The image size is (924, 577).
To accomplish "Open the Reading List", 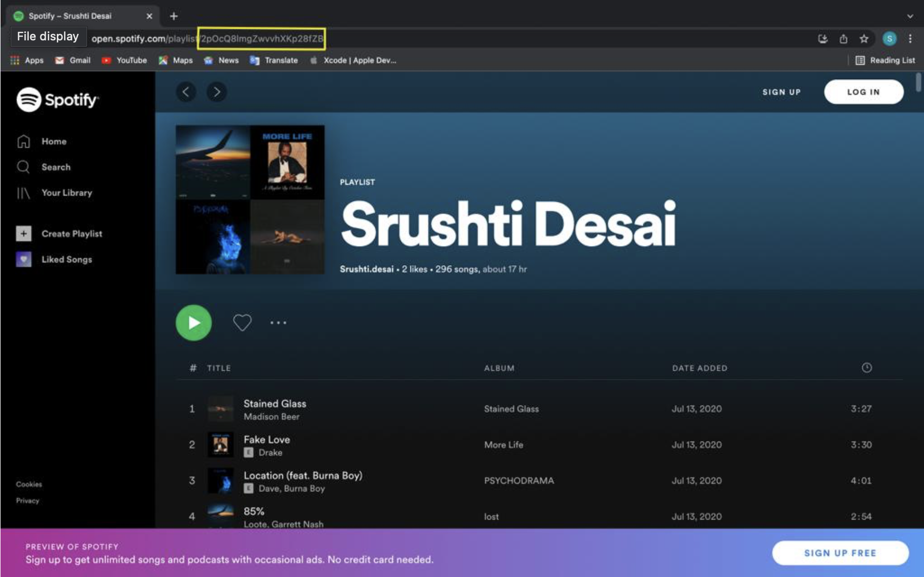I will (x=885, y=60).
